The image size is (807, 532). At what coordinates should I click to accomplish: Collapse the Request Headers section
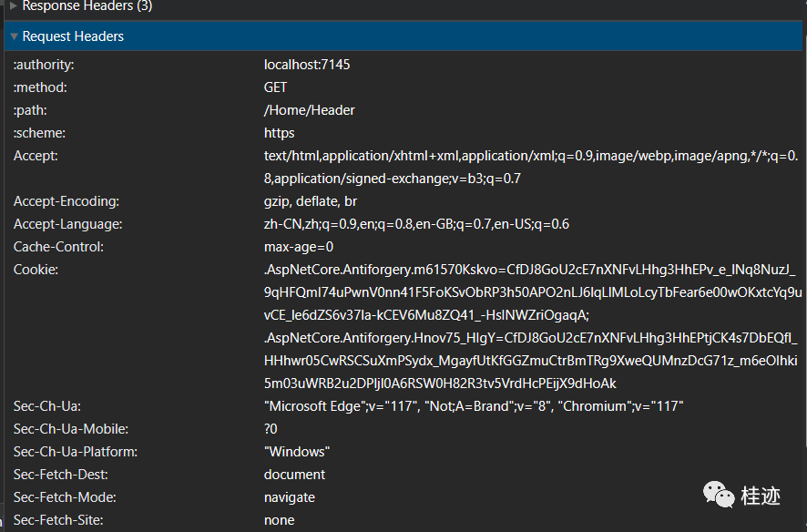tap(15, 36)
